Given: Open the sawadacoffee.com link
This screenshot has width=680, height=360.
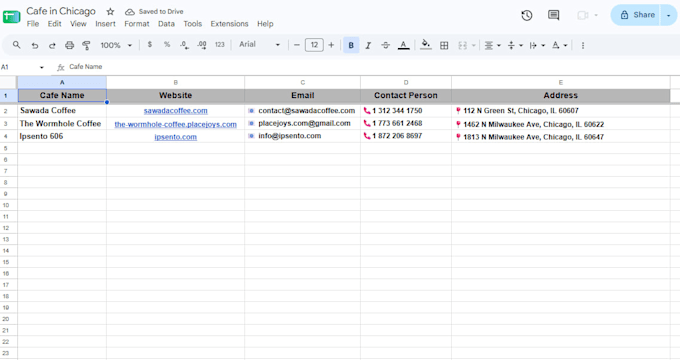Looking at the screenshot, I should click(176, 111).
